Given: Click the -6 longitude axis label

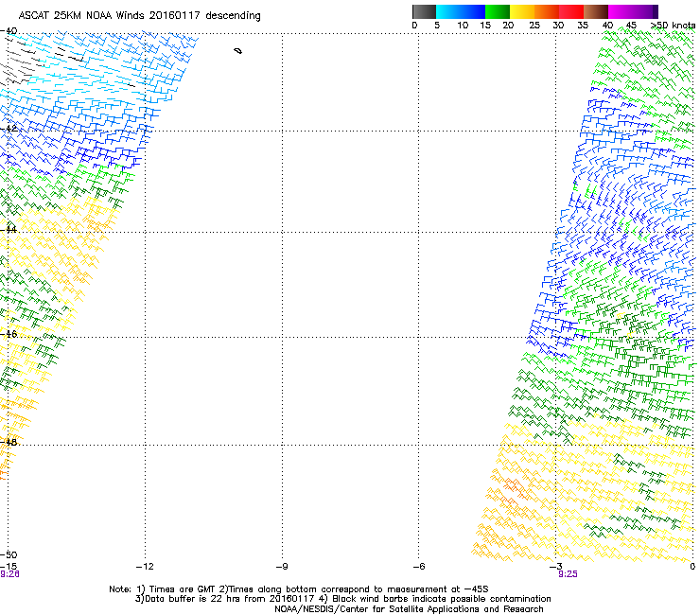Looking at the screenshot, I should pyautogui.click(x=418, y=567).
